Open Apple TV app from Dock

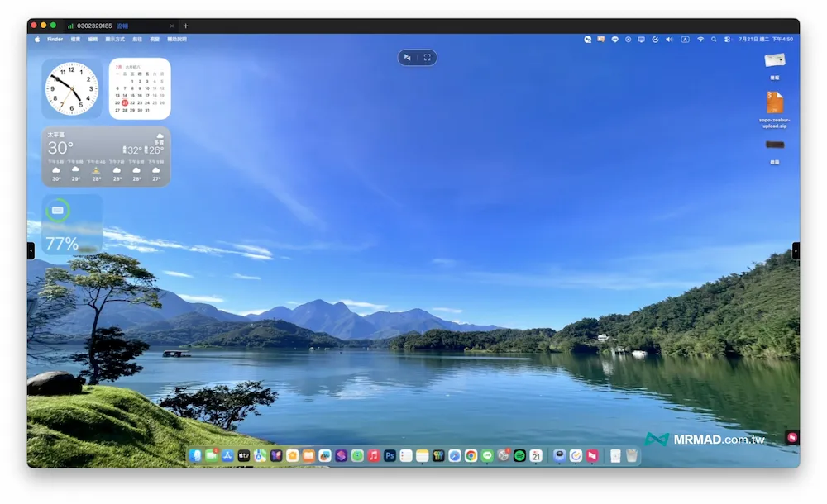(x=244, y=455)
